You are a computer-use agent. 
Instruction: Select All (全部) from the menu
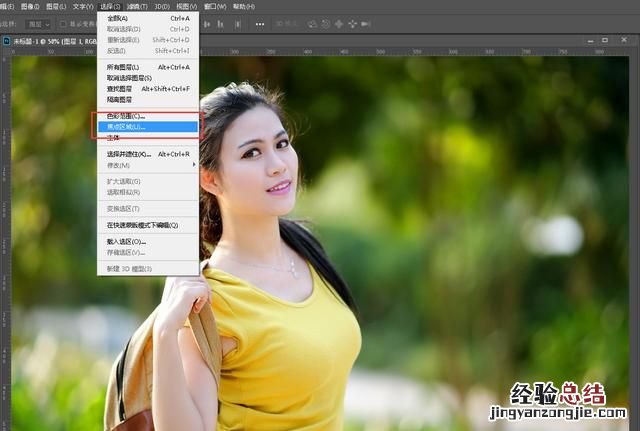point(118,18)
